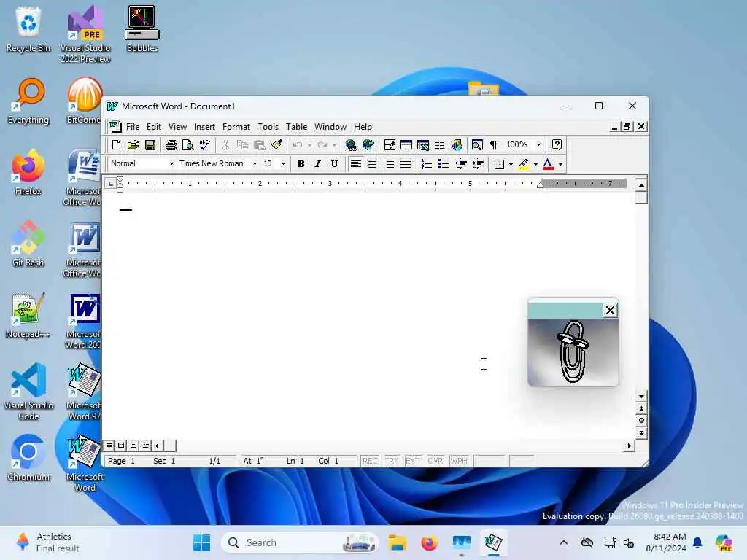Apply numbered list formatting
The height and width of the screenshot is (560, 747).
426,164
